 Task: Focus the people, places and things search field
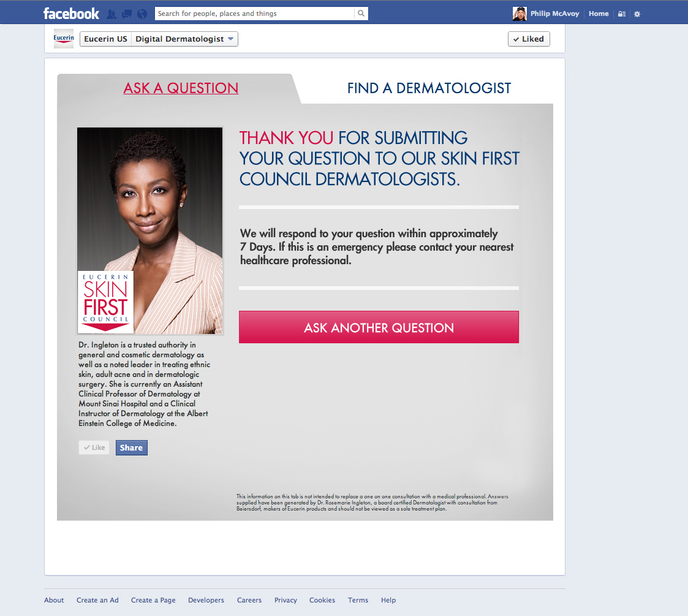[254, 13]
